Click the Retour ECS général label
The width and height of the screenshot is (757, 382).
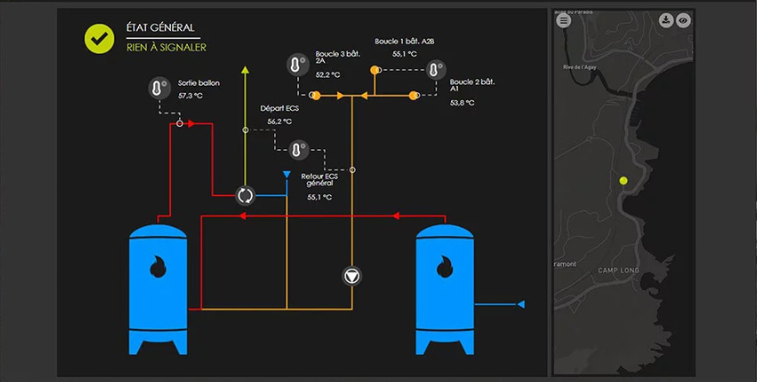point(320,180)
